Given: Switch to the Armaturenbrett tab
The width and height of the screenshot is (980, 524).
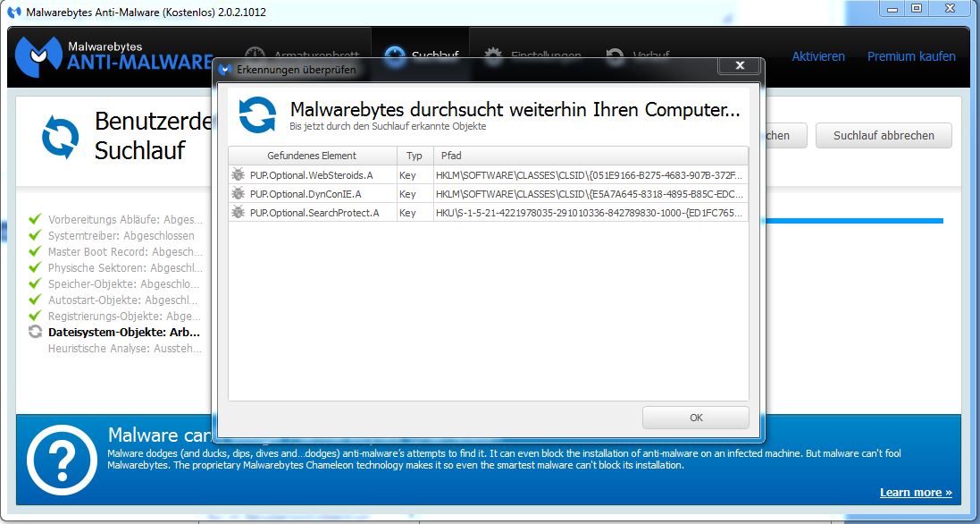Looking at the screenshot, I should (x=301, y=56).
